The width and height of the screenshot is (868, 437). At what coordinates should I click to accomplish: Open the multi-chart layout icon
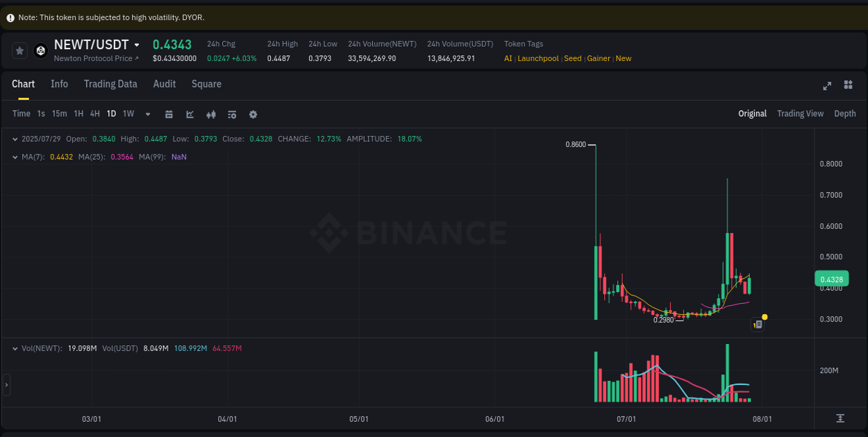point(848,85)
